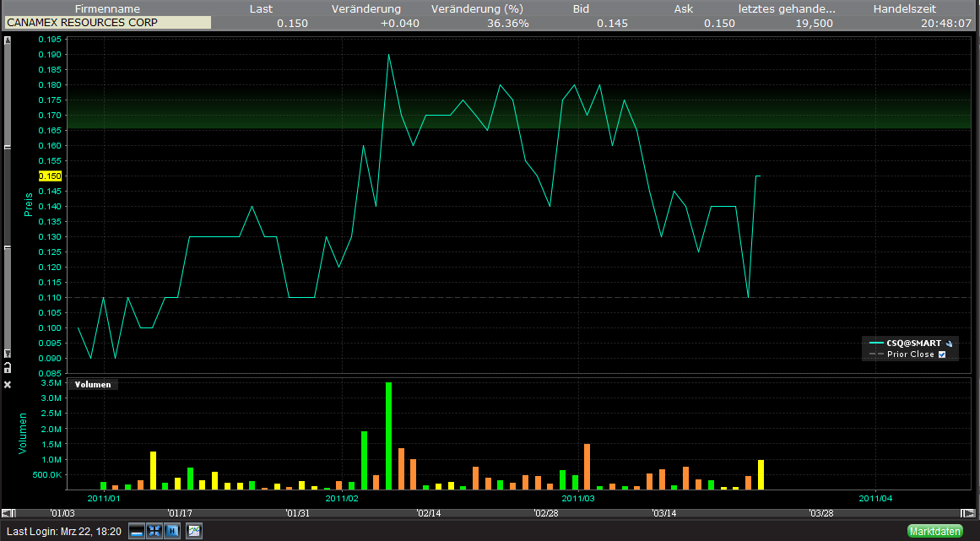Click the X icon below the lock on the left edge
980x541 pixels.
tap(7, 384)
